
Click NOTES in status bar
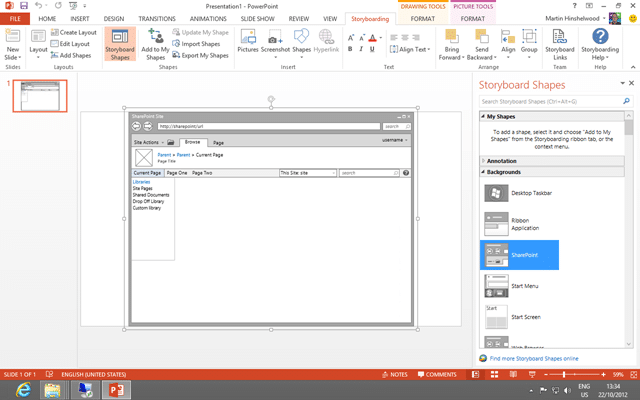point(395,374)
